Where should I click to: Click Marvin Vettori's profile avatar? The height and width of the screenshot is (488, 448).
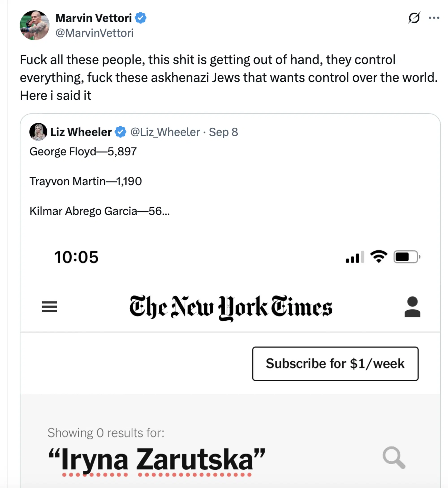34,25
